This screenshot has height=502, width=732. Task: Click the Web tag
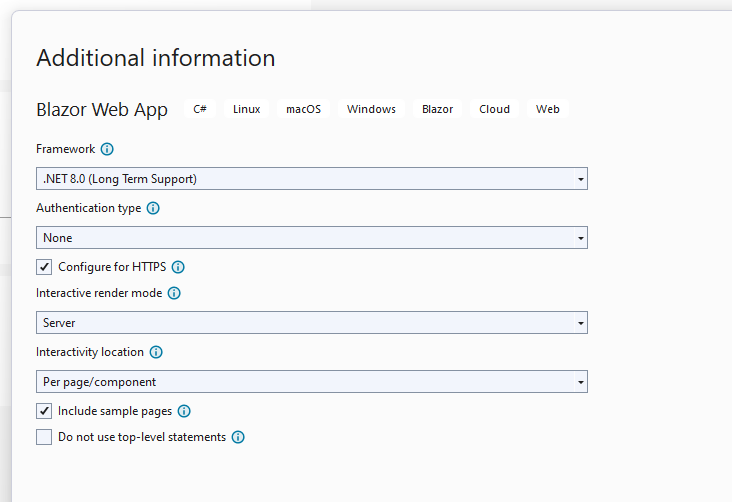[x=548, y=109]
